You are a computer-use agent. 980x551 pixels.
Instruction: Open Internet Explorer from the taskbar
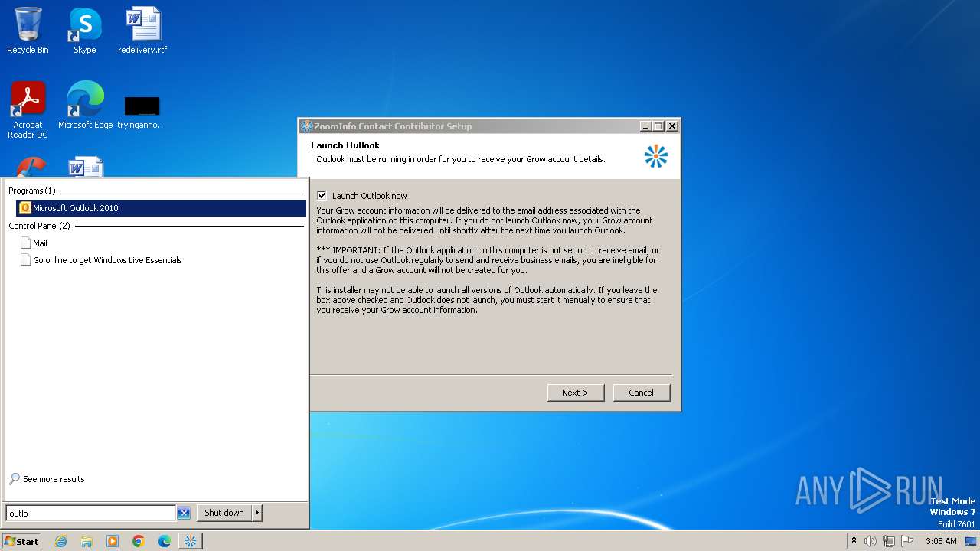click(60, 541)
